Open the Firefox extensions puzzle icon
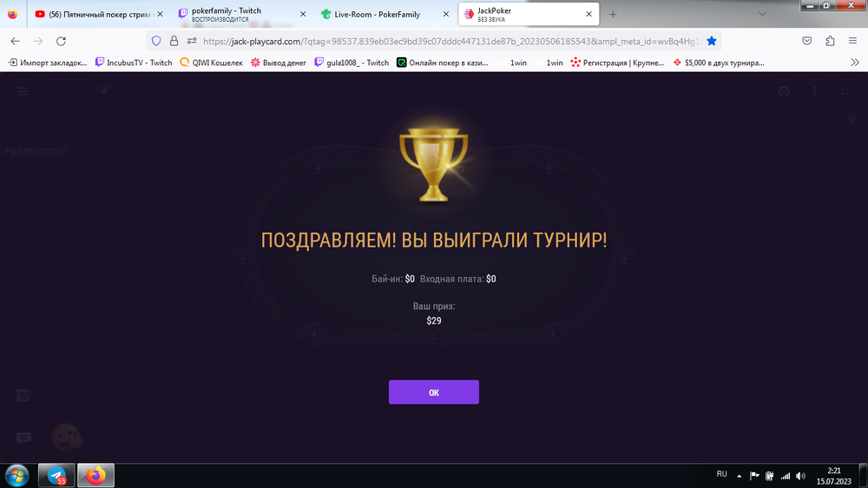This screenshot has width=868, height=488. [x=830, y=41]
